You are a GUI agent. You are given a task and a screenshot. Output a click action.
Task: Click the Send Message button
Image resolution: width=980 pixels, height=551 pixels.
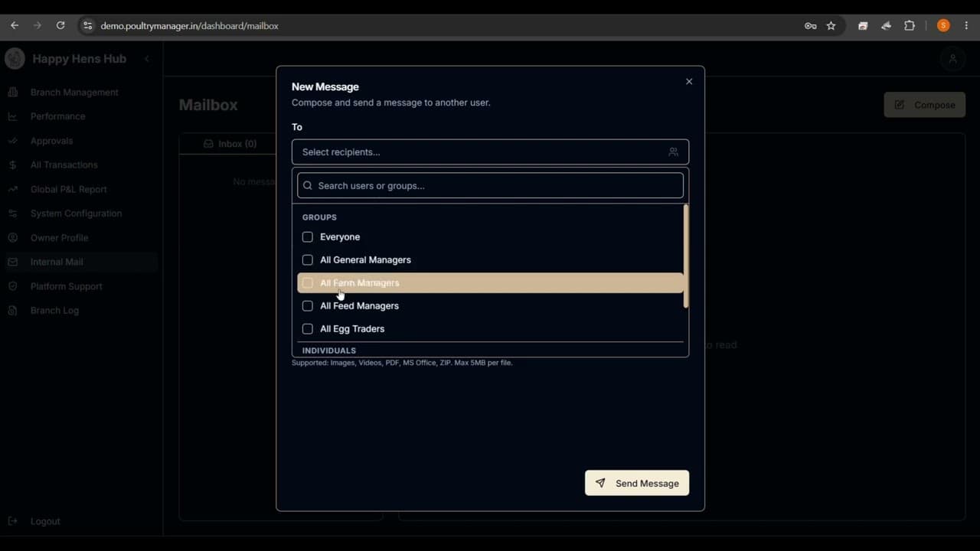637,483
